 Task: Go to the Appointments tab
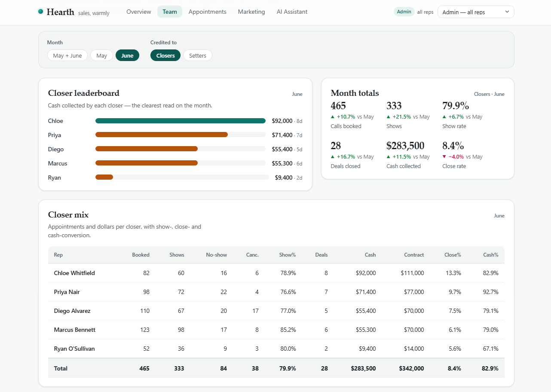coord(208,12)
